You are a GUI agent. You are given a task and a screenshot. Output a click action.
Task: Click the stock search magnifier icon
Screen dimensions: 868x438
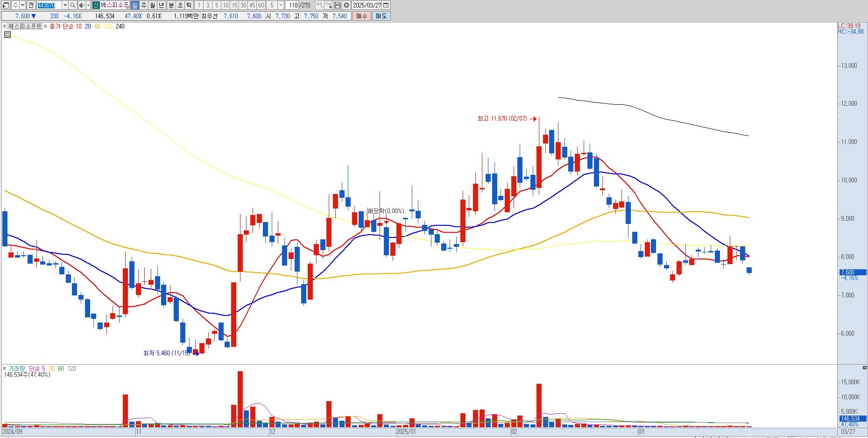click(73, 5)
